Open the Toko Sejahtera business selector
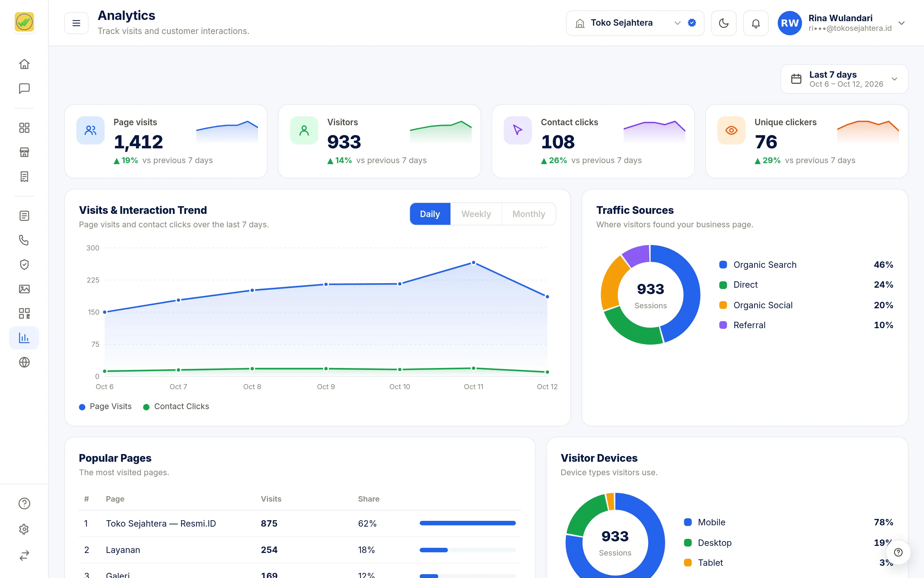Viewport: 924px width, 578px height. pyautogui.click(x=635, y=23)
